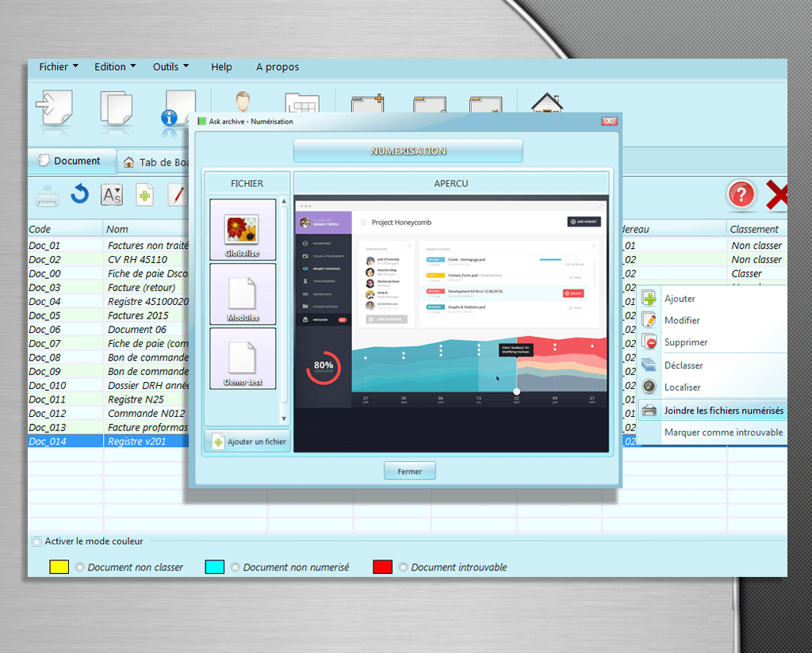The image size is (812, 653).
Task: Click the 'Ajouter un fichier' button
Action: coord(247,441)
